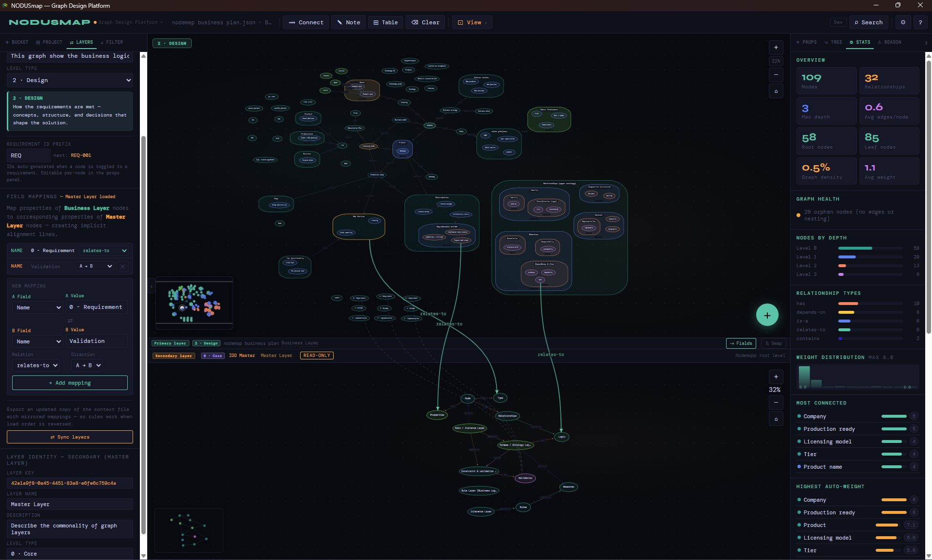Select the Connect tool in the top toolbar

pyautogui.click(x=305, y=22)
